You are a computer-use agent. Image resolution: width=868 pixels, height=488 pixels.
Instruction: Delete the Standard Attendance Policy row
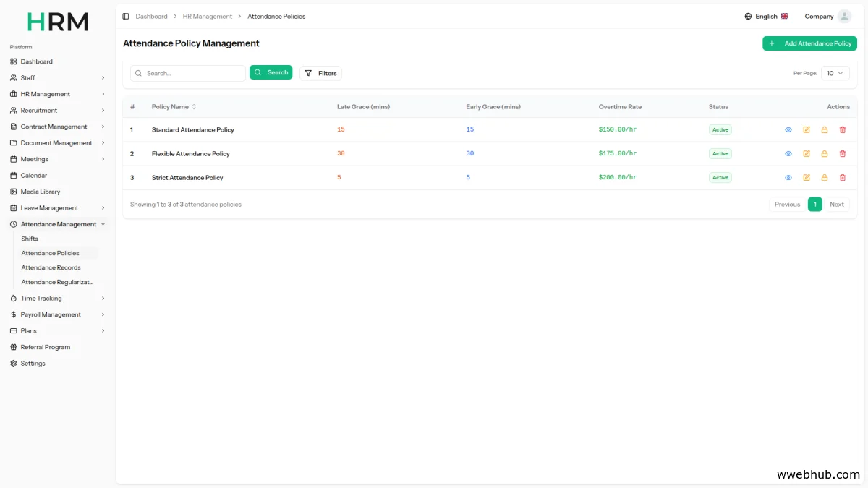(843, 130)
